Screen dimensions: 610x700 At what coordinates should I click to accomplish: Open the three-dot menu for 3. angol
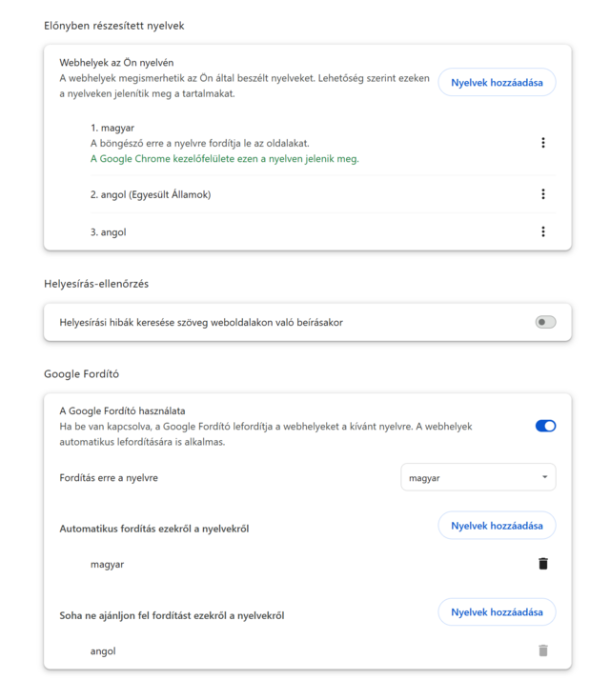(543, 231)
